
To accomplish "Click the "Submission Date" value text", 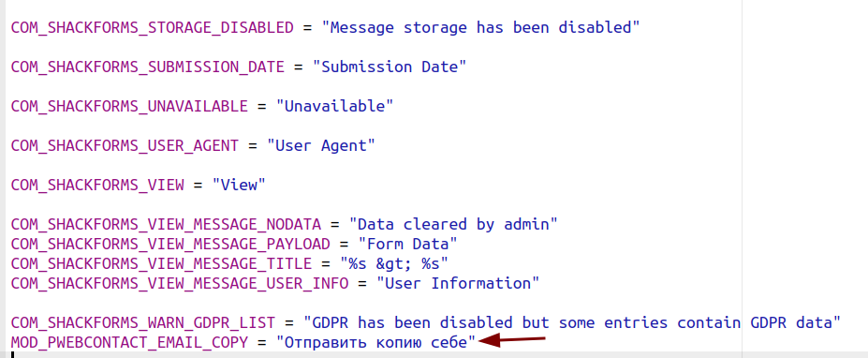I will coord(390,67).
